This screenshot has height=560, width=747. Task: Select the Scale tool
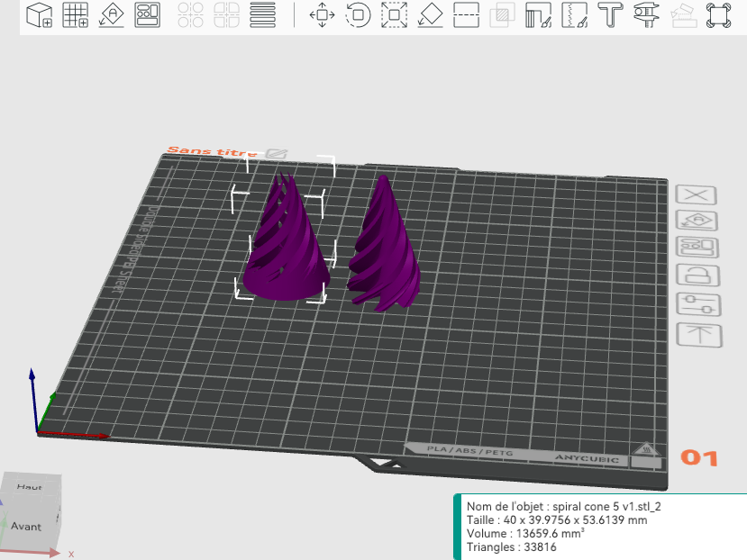tap(394, 14)
